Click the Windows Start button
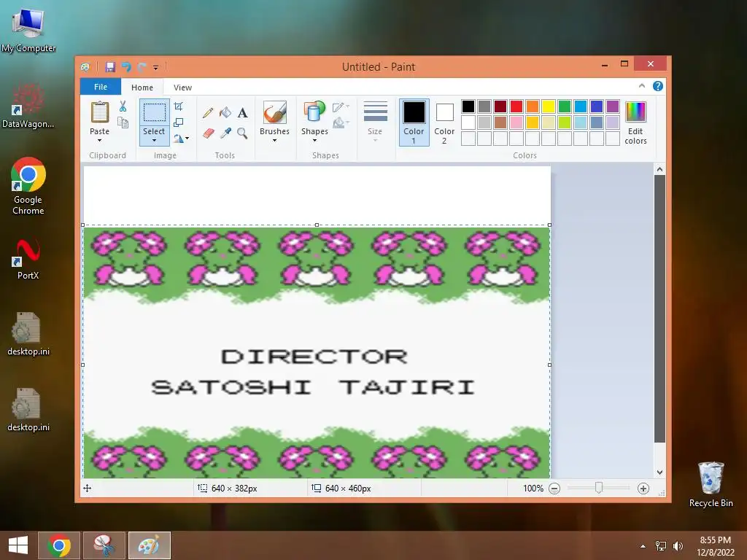Viewport: 747px width, 560px height. [x=18, y=545]
